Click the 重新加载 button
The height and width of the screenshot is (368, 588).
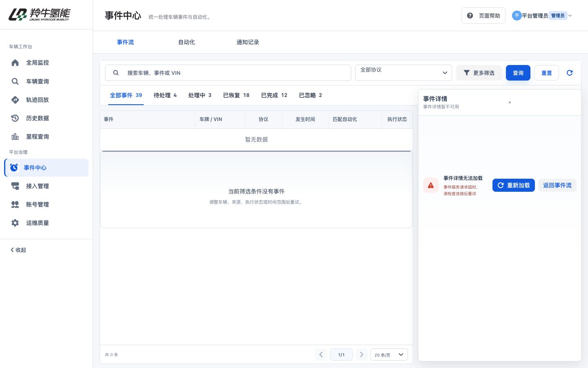514,185
